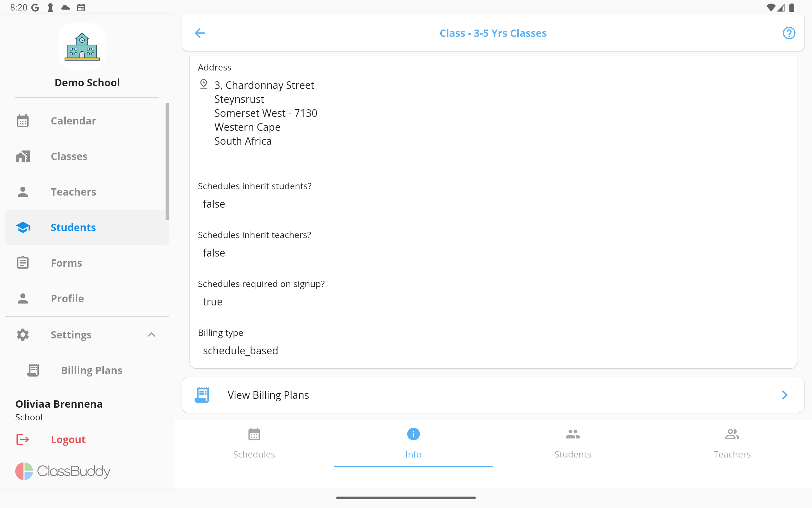Tap the Wi-Fi status icon

coord(771,7)
